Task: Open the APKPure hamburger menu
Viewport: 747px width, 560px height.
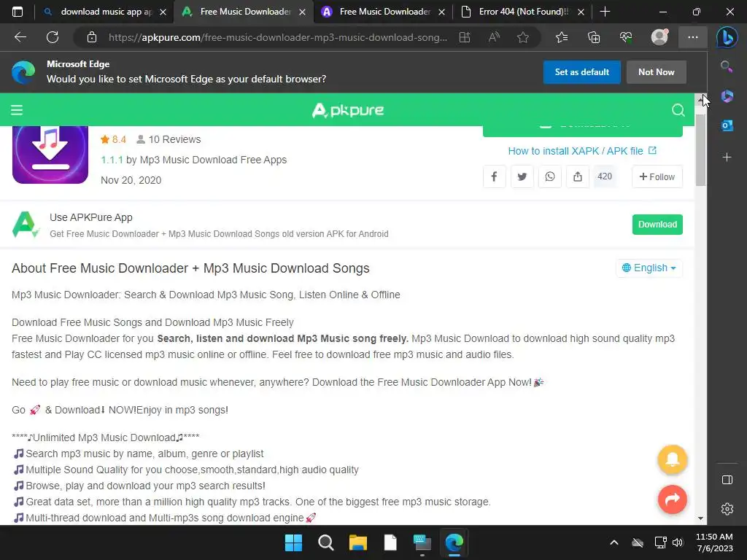Action: 17,110
